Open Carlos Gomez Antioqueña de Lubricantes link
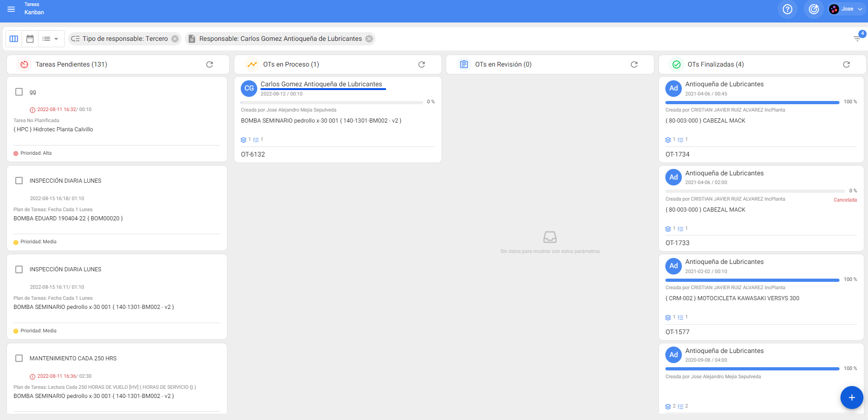Screen dimensions: 868x420 (x=321, y=84)
